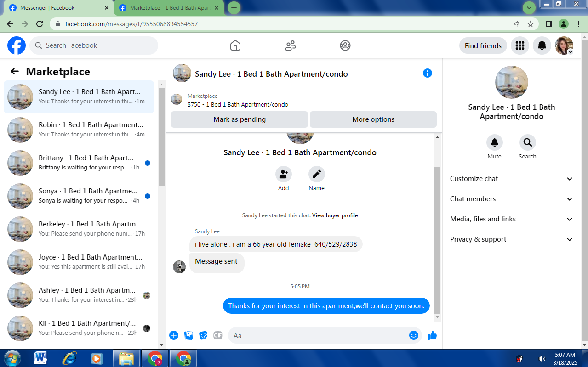588x367 pixels.
Task: Click the Facebook logo
Action: coord(17,45)
